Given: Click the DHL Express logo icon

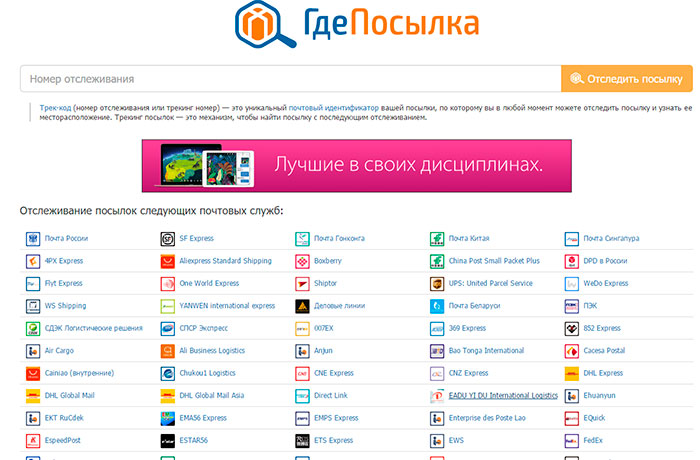Looking at the screenshot, I should (x=571, y=373).
